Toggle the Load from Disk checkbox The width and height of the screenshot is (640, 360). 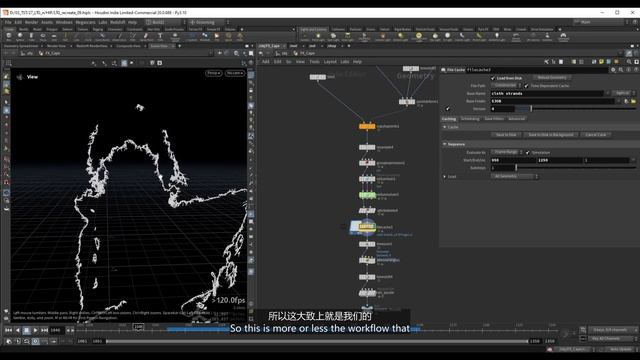493,78
